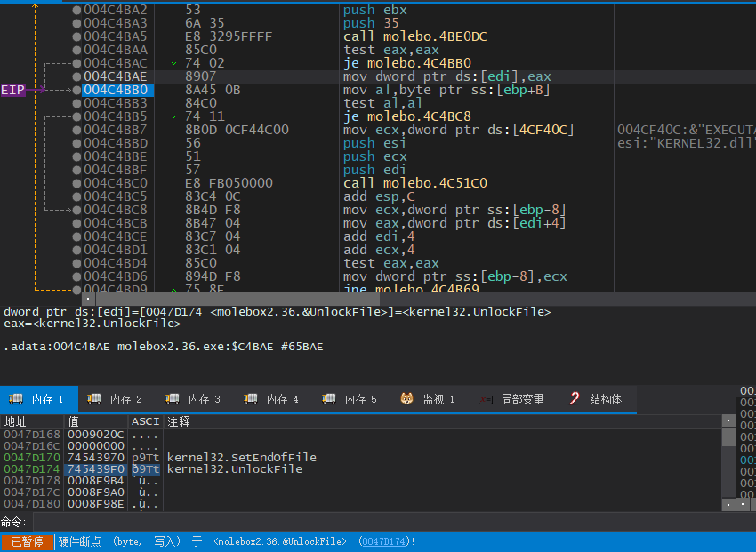Click the 内存 3 tab icon
Viewport: 756px width, 552px height.
click(x=173, y=399)
